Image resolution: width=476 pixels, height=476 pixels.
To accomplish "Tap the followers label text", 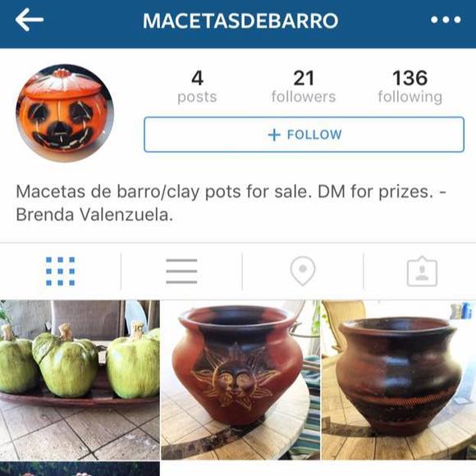I will [x=304, y=97].
